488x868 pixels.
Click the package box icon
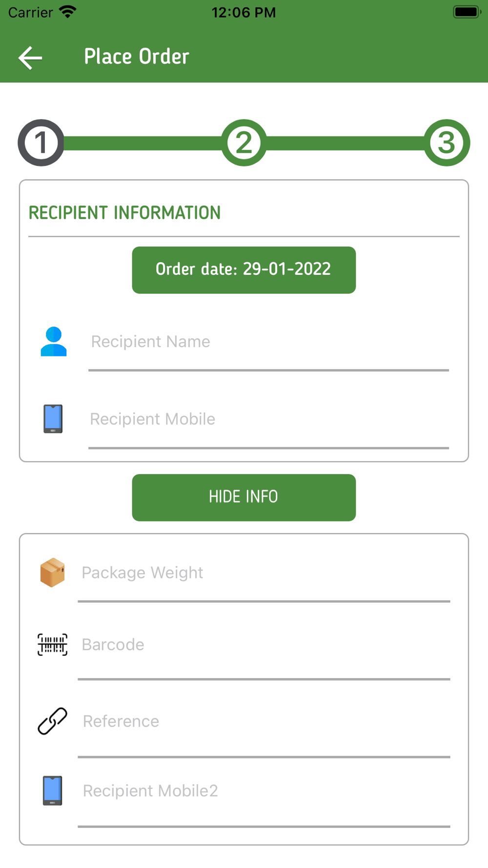(x=52, y=572)
